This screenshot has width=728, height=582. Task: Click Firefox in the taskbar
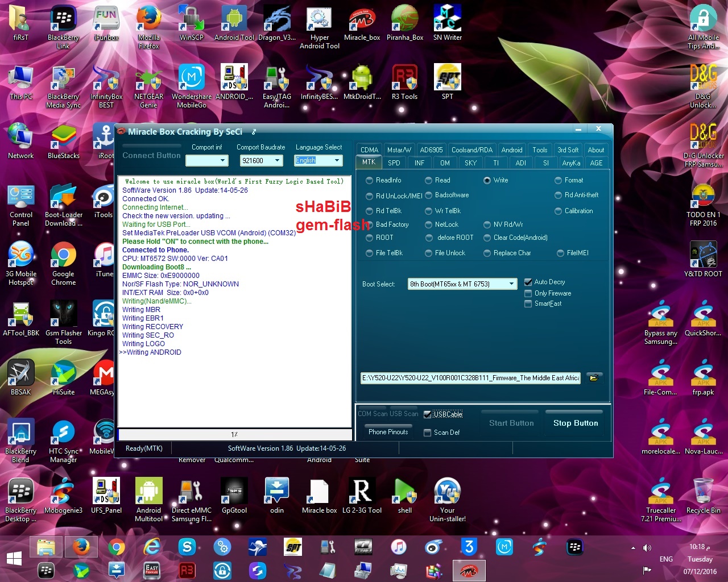pos(81,547)
